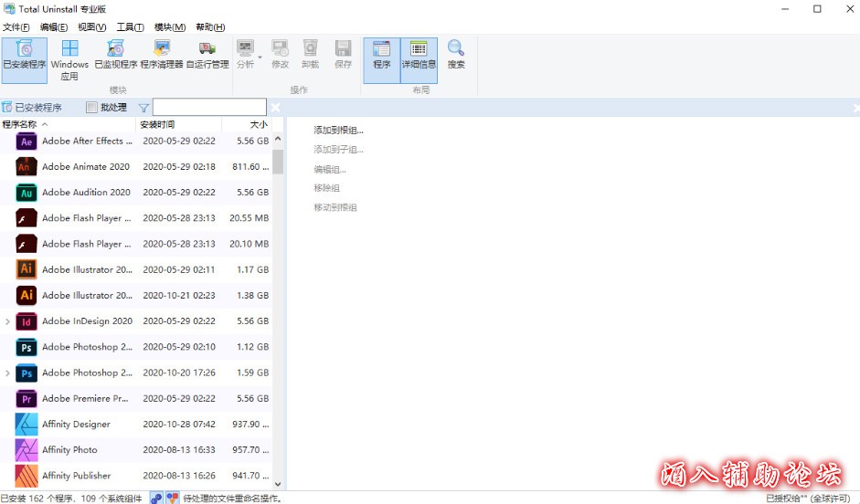860x504 pixels.
Task: Toggle the 详细信息 layout panel button
Action: pyautogui.click(x=419, y=56)
